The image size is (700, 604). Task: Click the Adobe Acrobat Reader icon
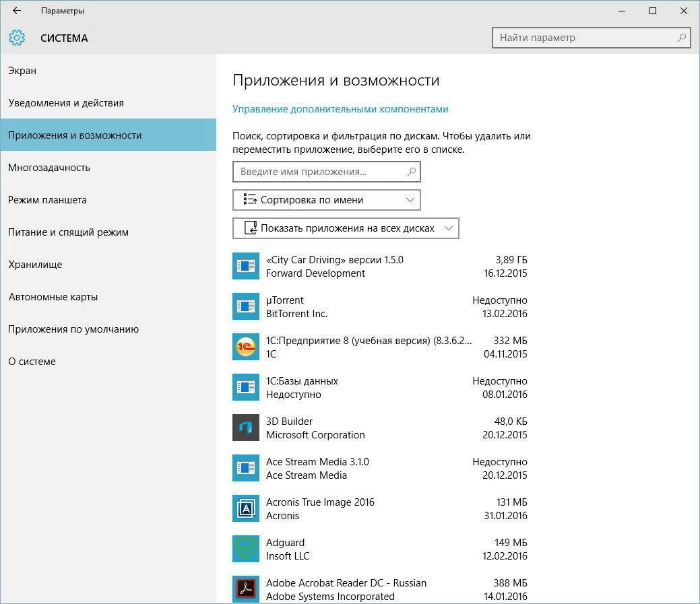tap(245, 589)
